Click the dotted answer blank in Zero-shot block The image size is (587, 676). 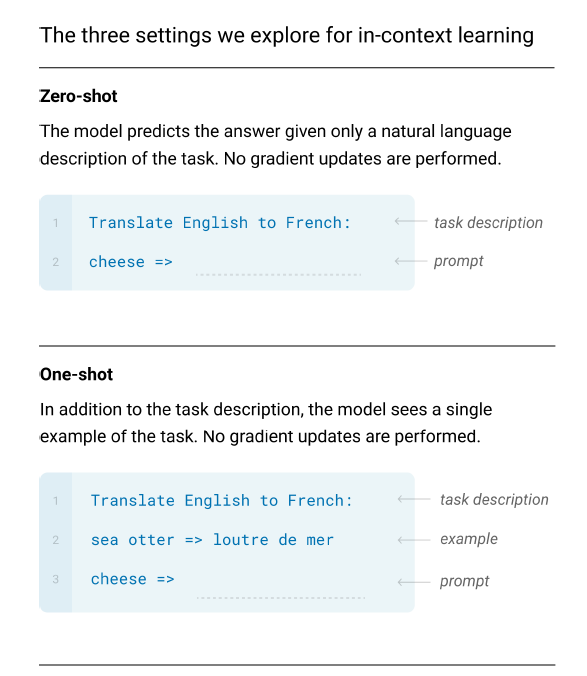tap(278, 274)
